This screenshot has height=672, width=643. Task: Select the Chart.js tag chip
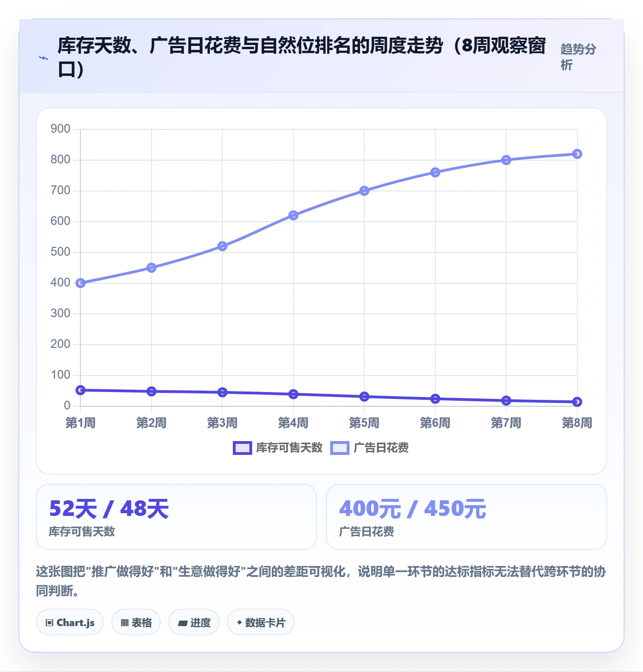coord(70,622)
